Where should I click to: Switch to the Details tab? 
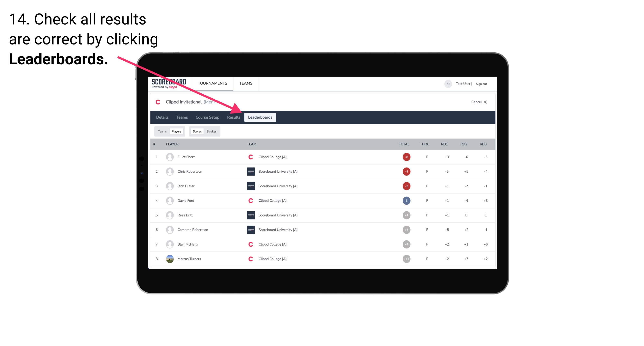(x=162, y=117)
